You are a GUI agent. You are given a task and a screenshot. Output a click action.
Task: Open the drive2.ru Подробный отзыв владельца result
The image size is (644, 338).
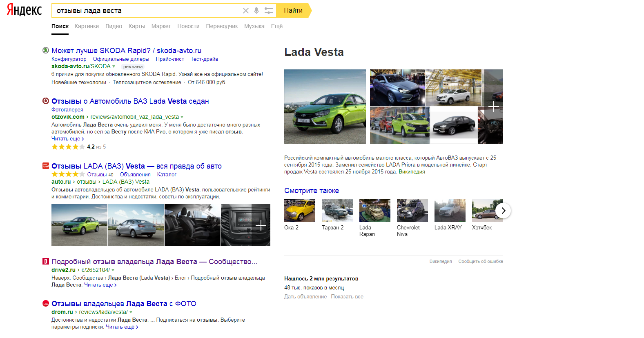pyautogui.click(x=154, y=261)
